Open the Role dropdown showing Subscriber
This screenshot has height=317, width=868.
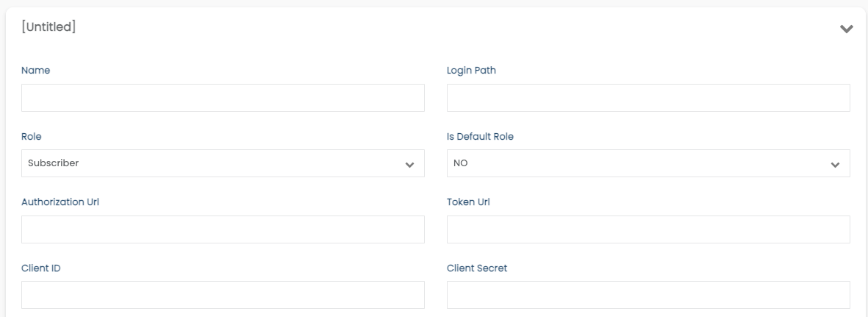pyautogui.click(x=223, y=163)
